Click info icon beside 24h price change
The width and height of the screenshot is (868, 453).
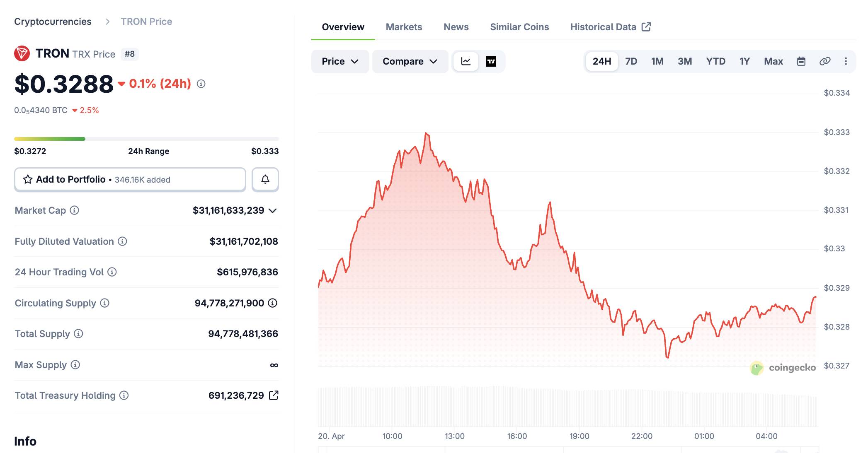[201, 84]
